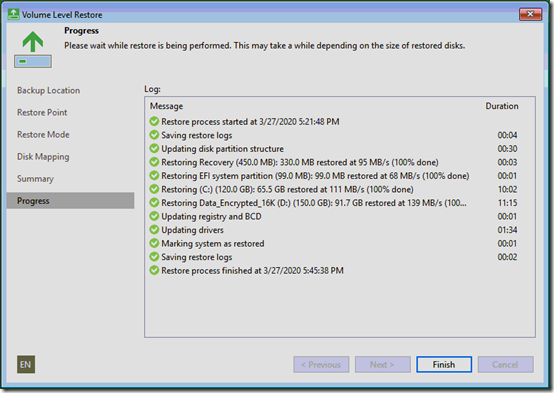Click the Finish button

click(444, 364)
